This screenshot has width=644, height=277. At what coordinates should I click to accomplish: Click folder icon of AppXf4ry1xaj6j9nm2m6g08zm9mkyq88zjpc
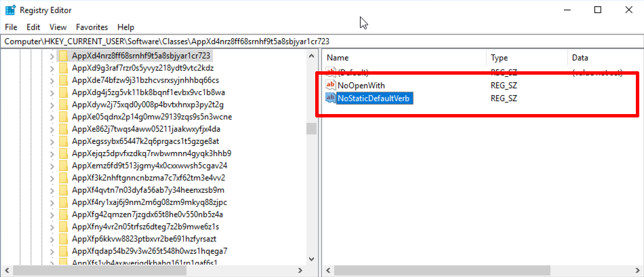63,202
